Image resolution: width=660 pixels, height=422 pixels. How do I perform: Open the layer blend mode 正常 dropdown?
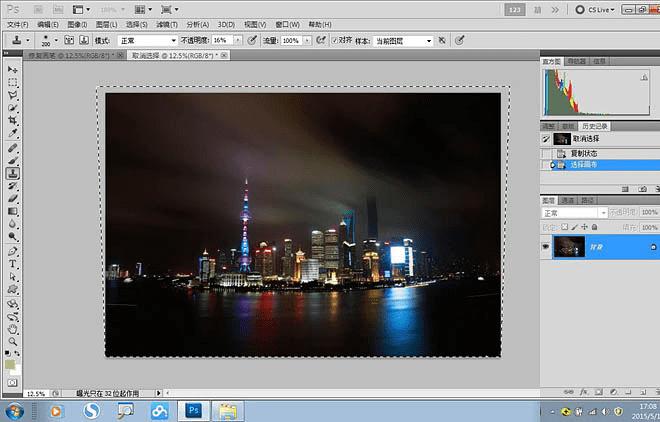[x=575, y=213]
